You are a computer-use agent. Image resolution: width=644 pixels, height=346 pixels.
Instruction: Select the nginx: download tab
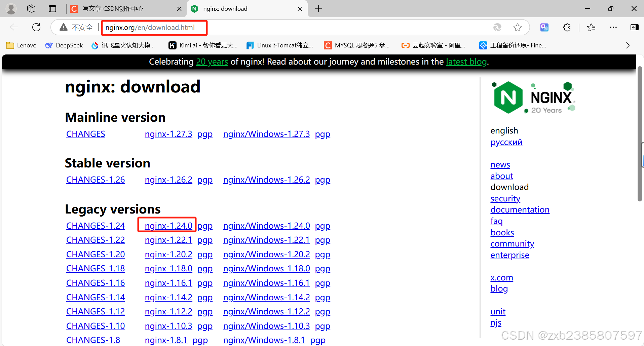(247, 9)
